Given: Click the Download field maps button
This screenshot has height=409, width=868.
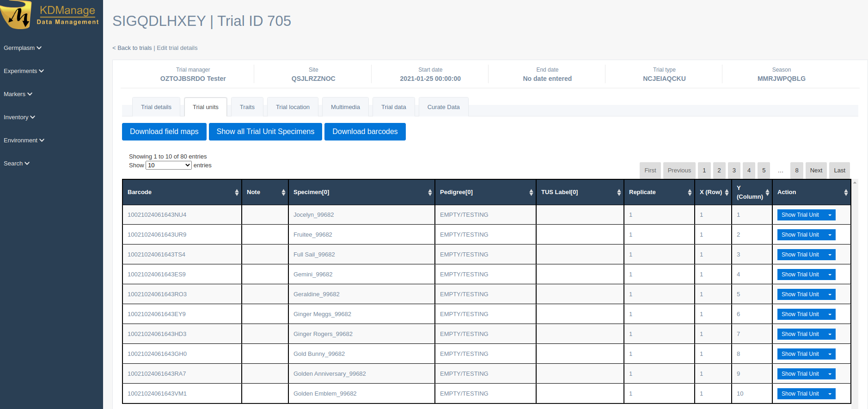Looking at the screenshot, I should 164,132.
